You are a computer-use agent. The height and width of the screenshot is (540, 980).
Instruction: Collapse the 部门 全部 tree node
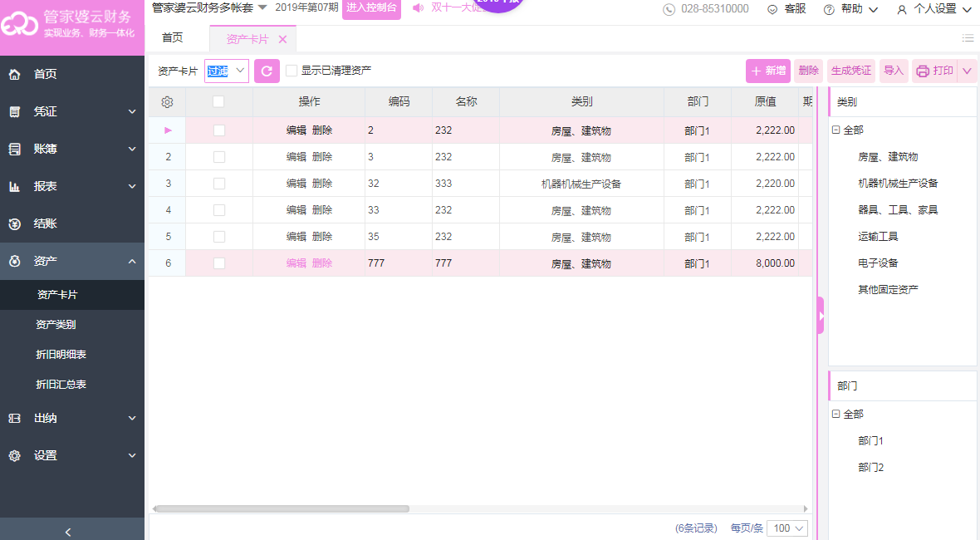coord(835,414)
